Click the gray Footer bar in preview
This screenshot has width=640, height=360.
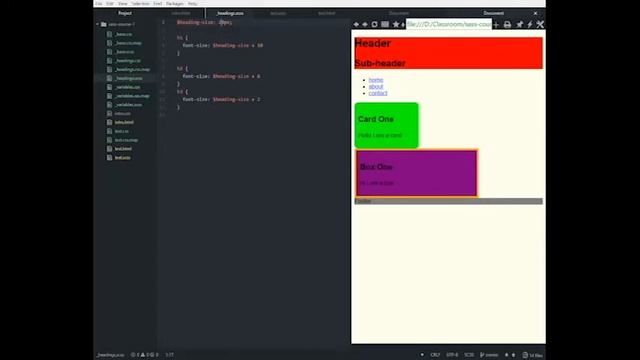point(449,201)
